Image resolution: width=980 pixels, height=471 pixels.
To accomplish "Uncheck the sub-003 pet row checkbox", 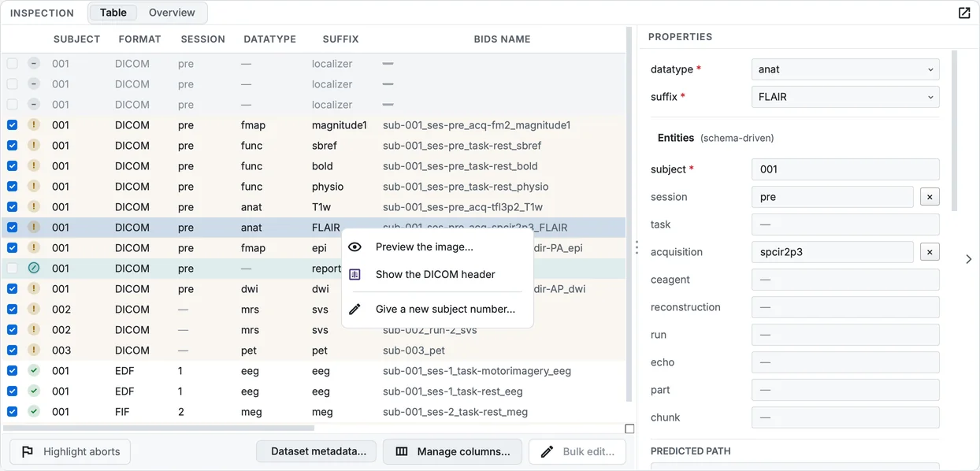I will 12,350.
